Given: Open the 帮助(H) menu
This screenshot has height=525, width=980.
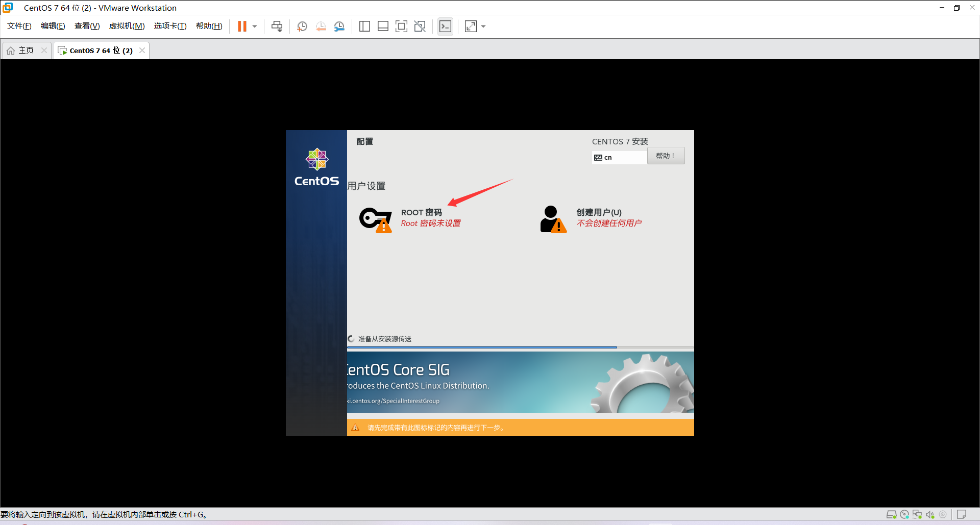Looking at the screenshot, I should point(209,26).
